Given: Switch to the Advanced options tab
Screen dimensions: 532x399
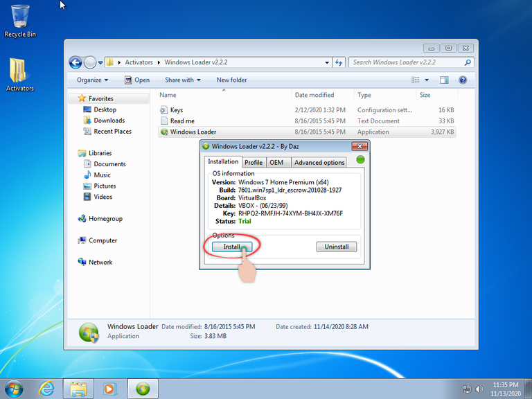Looking at the screenshot, I should (319, 163).
